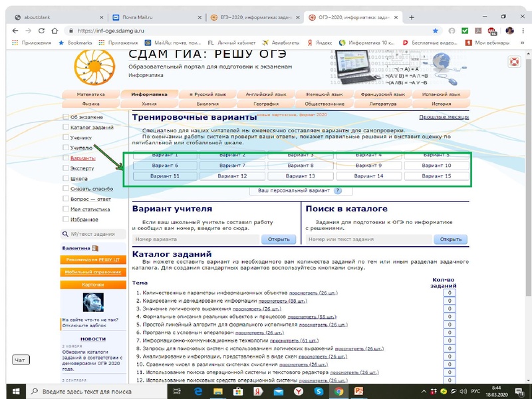Check the box beside Каталог заданий

(66, 127)
